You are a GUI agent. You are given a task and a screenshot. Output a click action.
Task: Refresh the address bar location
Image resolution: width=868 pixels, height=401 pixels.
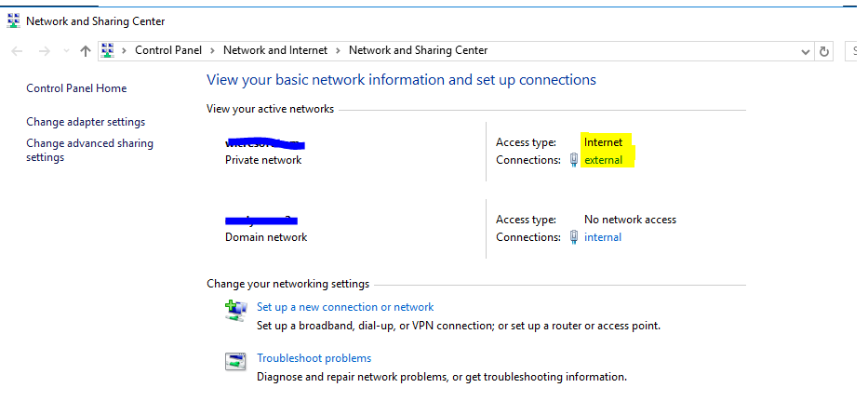[x=823, y=51]
